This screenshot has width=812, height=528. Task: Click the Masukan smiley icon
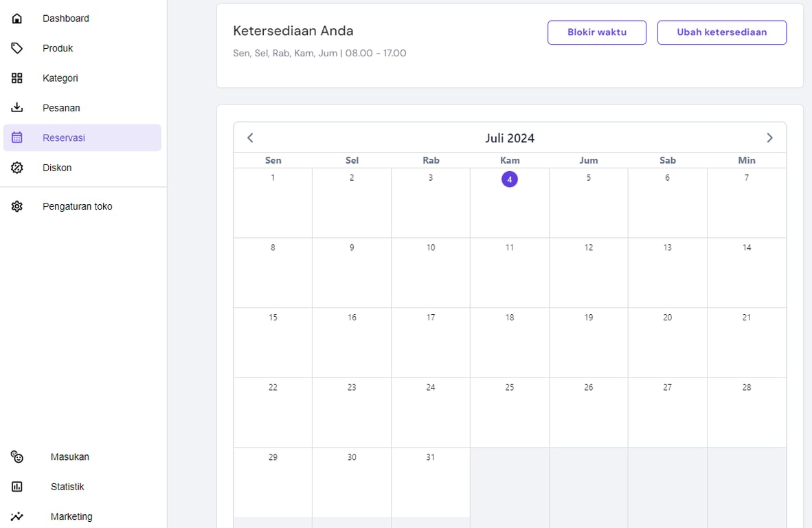(17, 457)
